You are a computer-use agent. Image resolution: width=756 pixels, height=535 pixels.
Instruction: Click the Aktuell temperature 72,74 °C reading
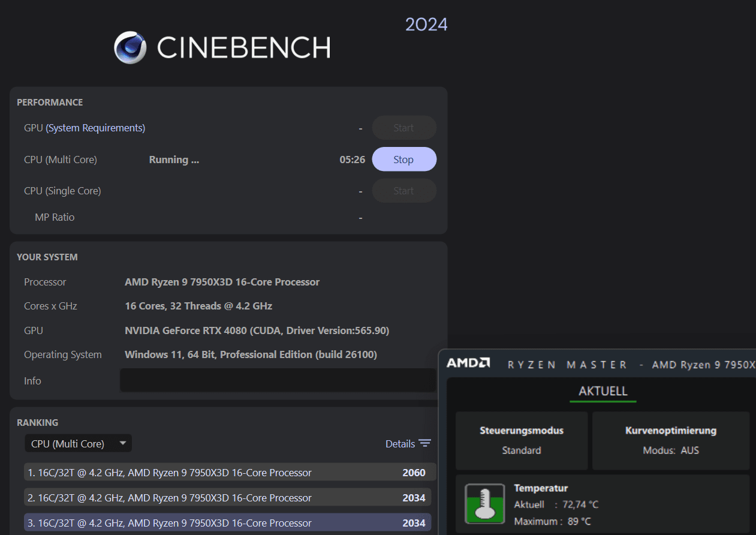tap(556, 504)
